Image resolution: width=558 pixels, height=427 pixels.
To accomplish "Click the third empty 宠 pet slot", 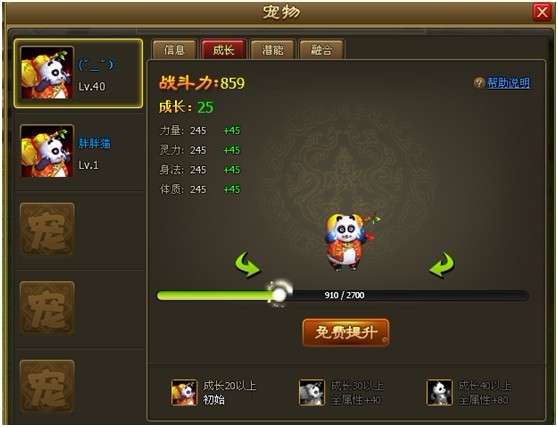I will coord(47,386).
